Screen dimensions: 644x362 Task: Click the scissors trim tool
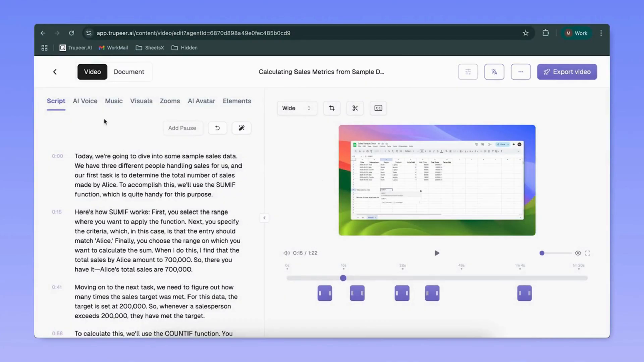tap(355, 108)
